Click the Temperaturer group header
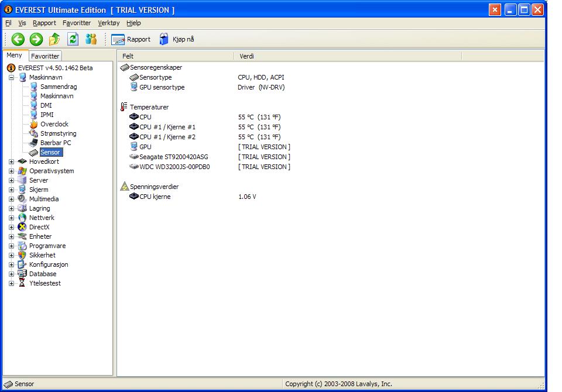This screenshot has height=392, width=562. [x=149, y=107]
